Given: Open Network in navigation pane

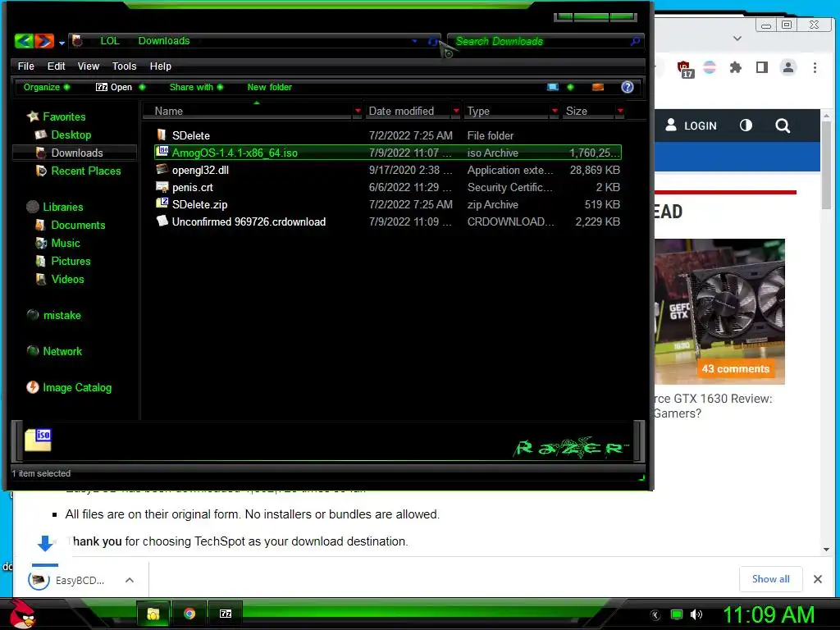Looking at the screenshot, I should pos(62,351).
